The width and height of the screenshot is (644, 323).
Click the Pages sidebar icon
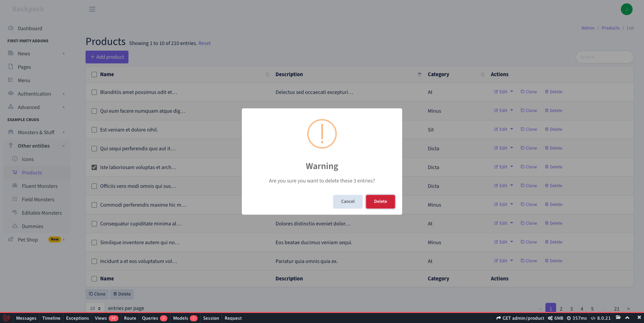[x=11, y=66]
